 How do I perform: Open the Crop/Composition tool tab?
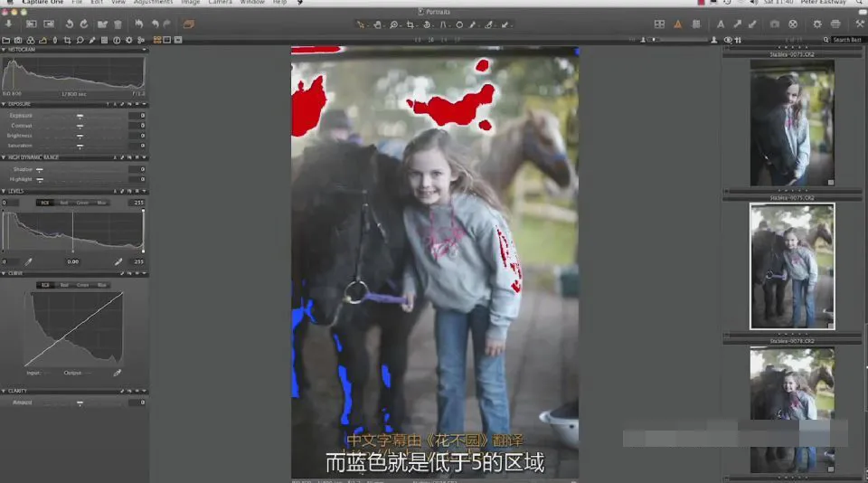[68, 40]
